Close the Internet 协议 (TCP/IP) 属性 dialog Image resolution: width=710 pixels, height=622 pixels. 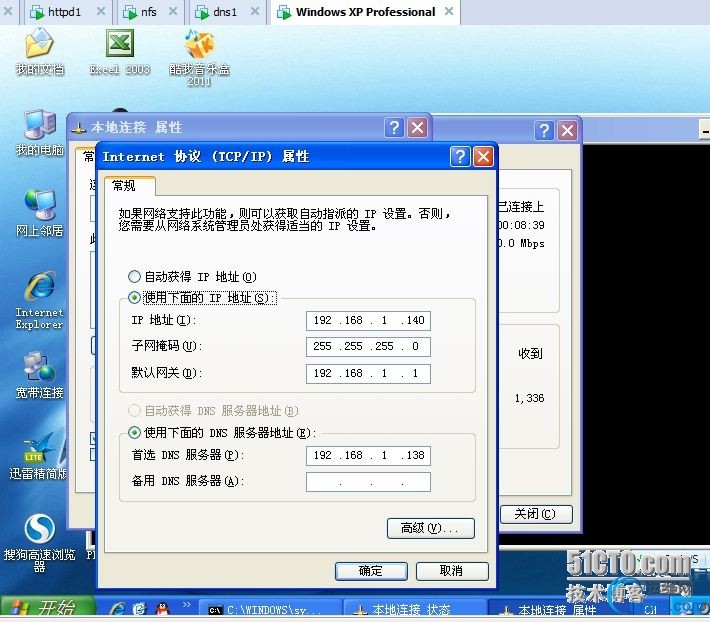(483, 157)
